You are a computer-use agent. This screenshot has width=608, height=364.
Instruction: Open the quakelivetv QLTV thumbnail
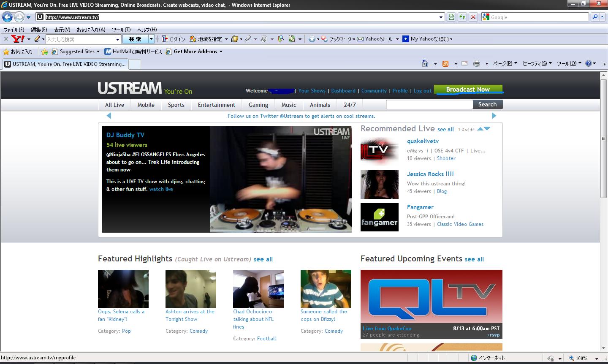[380, 152]
